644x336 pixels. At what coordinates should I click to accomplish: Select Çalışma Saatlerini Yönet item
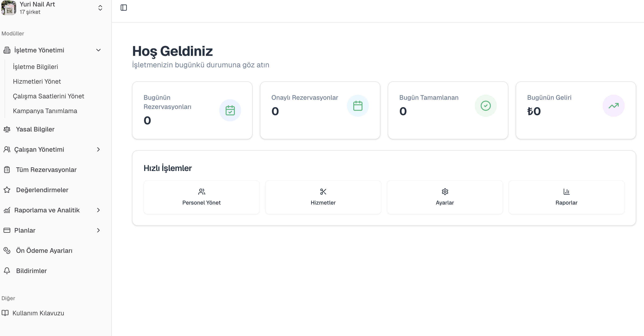click(49, 96)
